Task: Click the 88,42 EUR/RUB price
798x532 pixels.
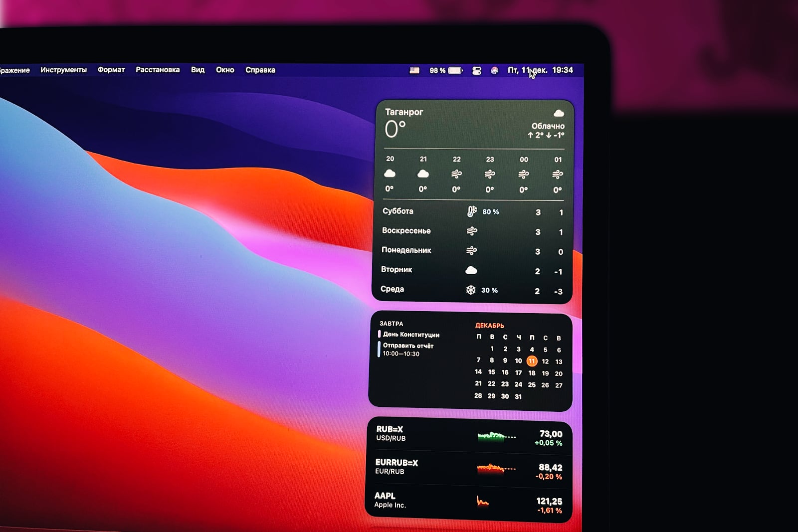Action: 550,468
